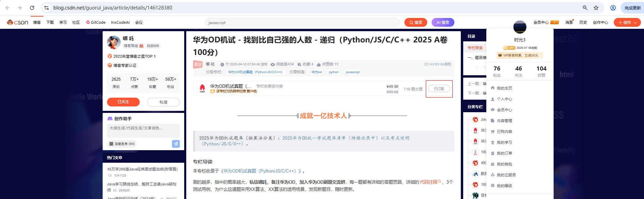The image size is (644, 199).
Task: Click the cart icon beside 已购内容
Action: [492, 132]
